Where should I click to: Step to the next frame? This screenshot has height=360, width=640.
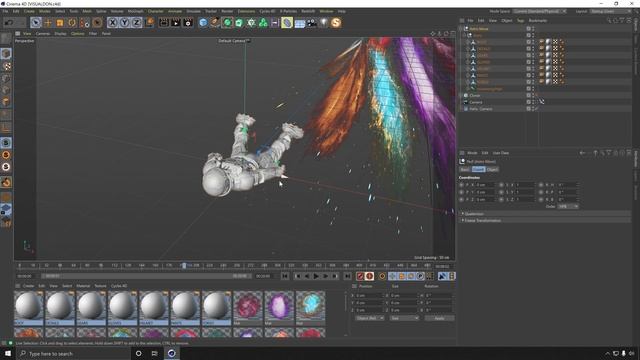click(325, 276)
